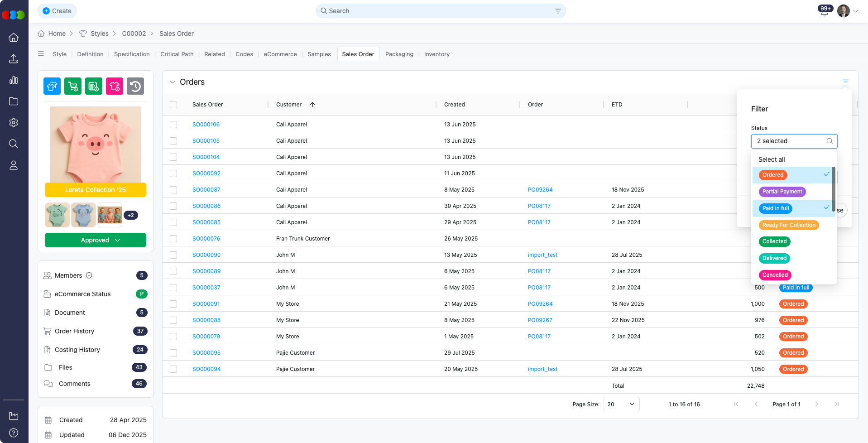Open the bar chart analytics sidebar icon
This screenshot has height=443, width=868.
14,80
